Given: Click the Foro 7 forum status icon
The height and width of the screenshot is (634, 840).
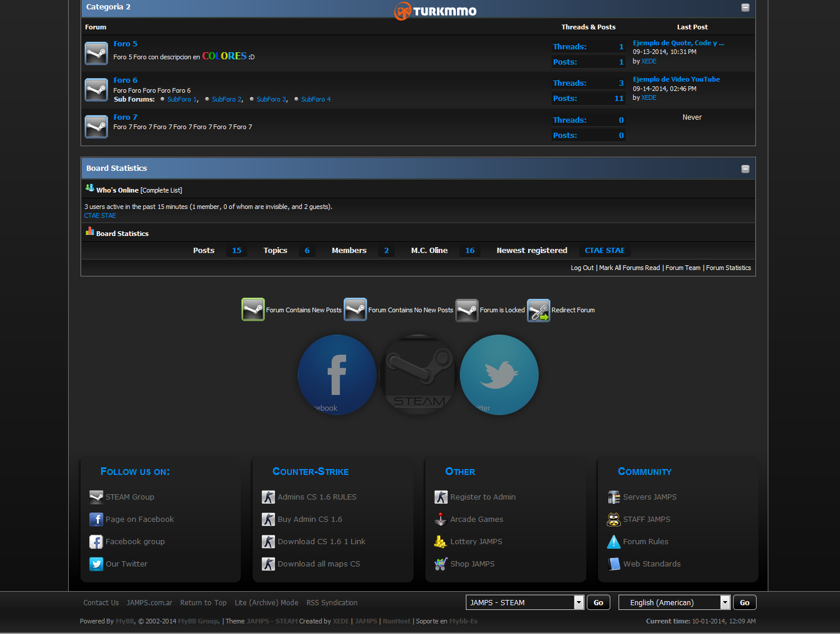Looking at the screenshot, I should [96, 127].
